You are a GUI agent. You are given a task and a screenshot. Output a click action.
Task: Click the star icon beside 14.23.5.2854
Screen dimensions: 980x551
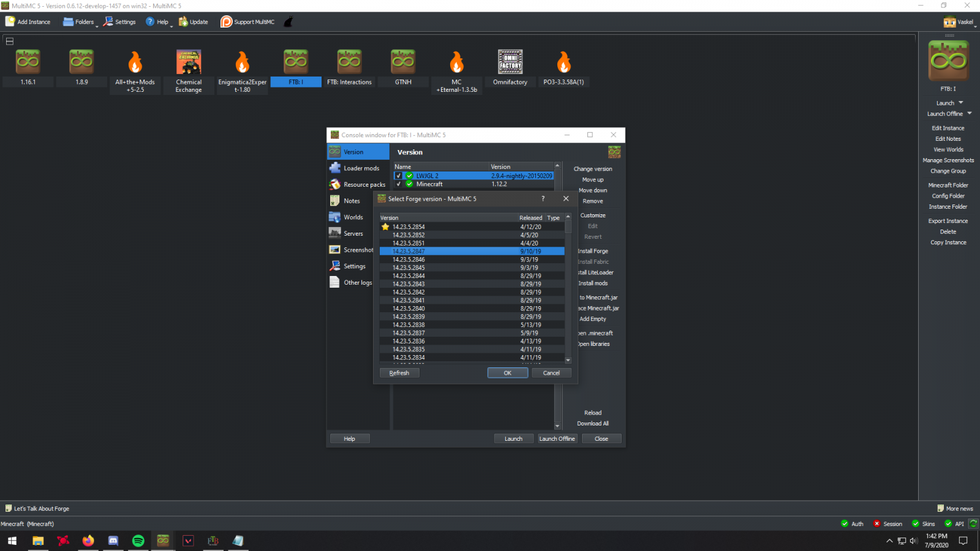tap(385, 227)
